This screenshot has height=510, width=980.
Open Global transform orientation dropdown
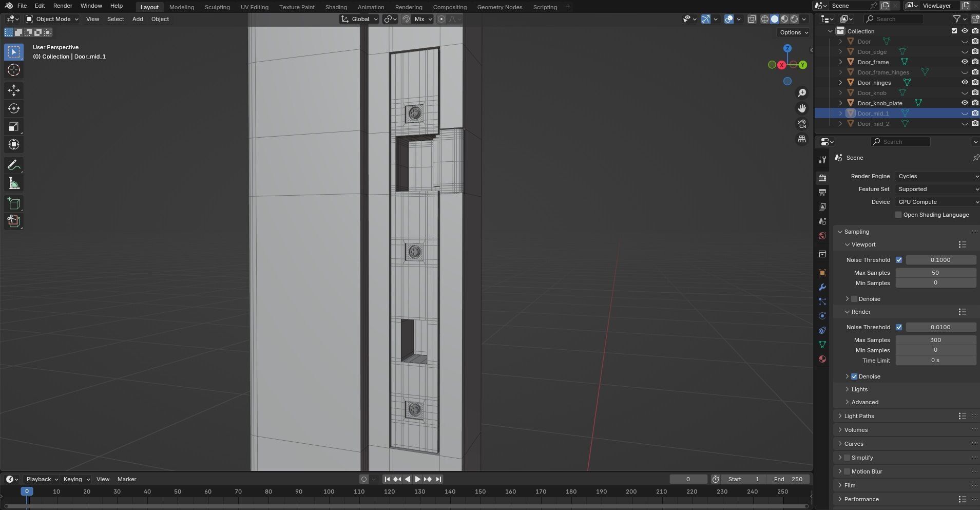(359, 19)
